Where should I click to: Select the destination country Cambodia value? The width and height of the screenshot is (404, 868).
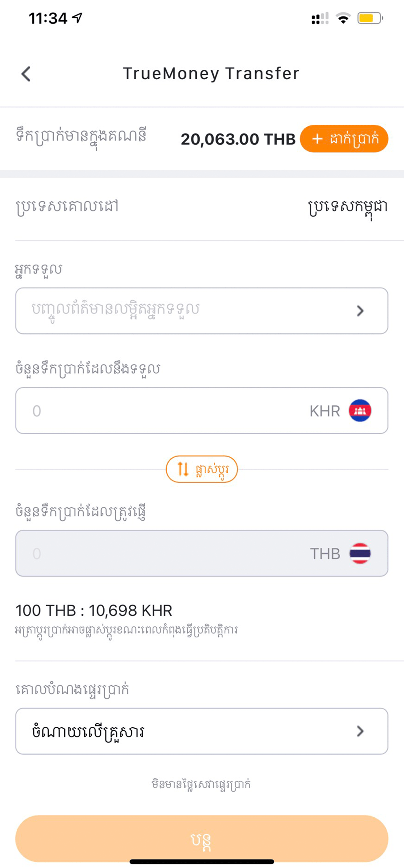coord(348,207)
